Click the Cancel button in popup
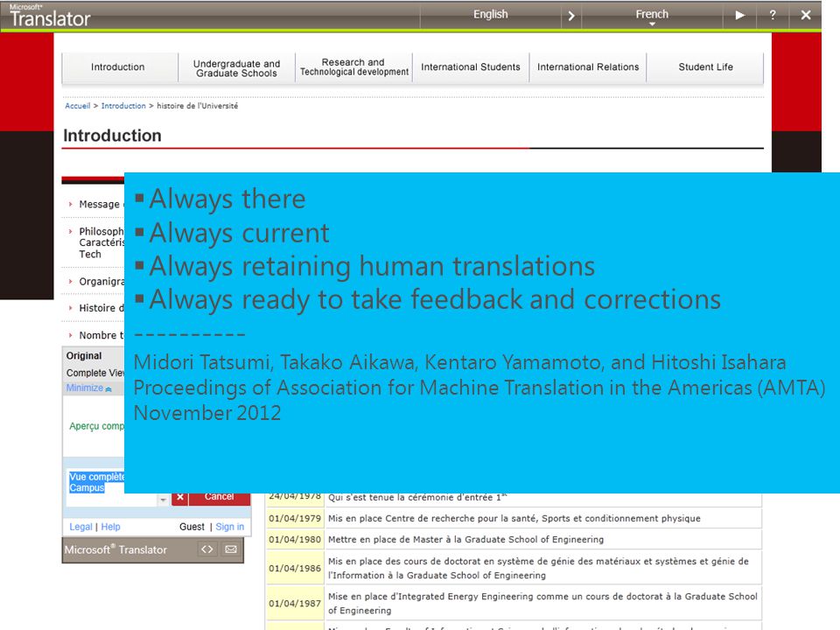Screen dimensions: 840x630 (219, 498)
